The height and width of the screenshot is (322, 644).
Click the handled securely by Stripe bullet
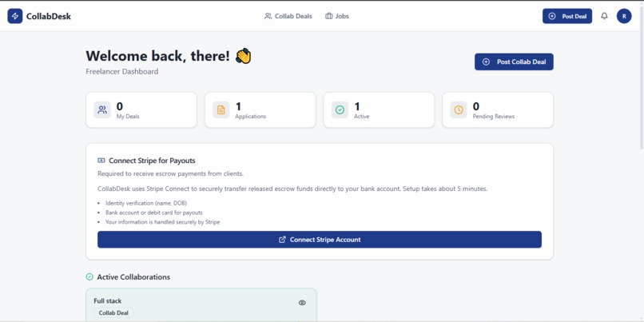163,222
